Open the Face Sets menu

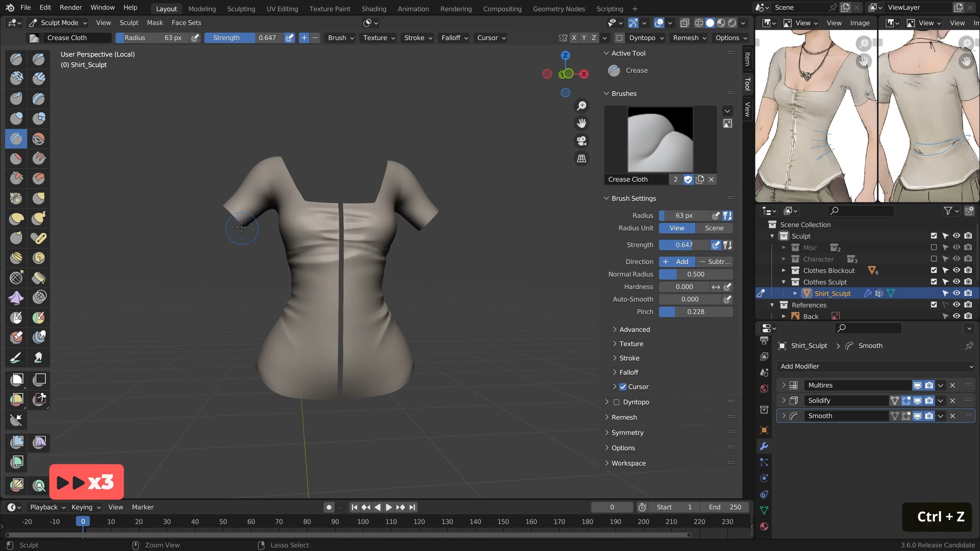pos(186,23)
